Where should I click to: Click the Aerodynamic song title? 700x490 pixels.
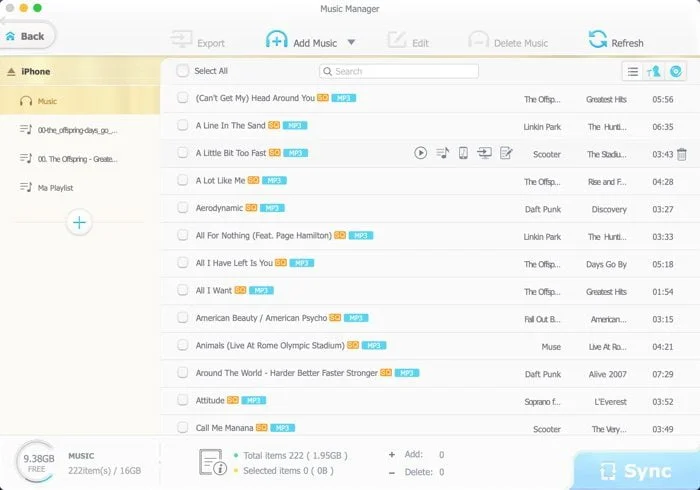point(219,208)
